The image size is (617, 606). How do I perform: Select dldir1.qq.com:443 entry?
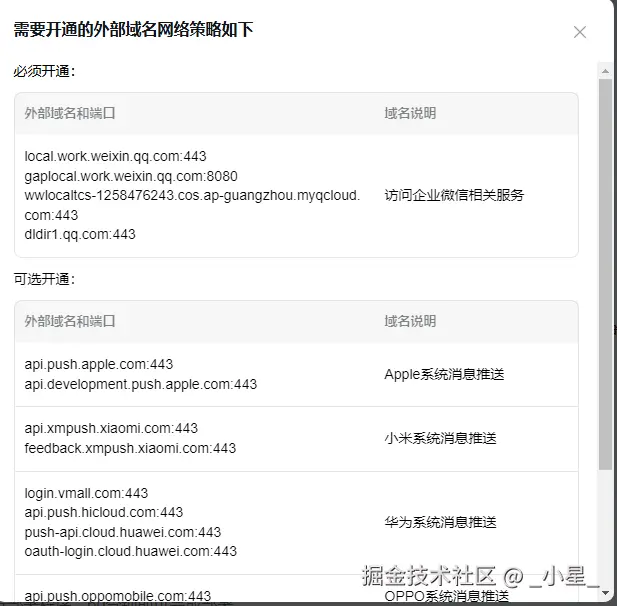pyautogui.click(x=80, y=235)
